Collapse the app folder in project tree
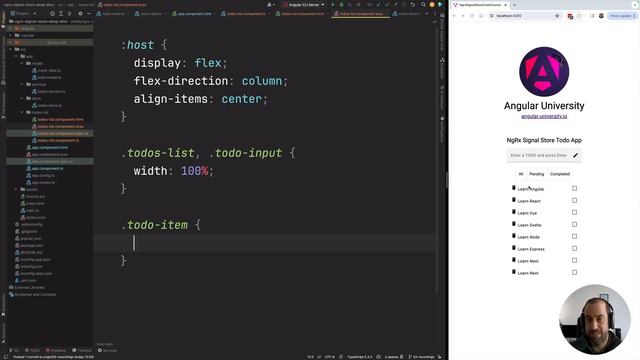Image resolution: width=640 pixels, height=360 pixels. coord(17,56)
